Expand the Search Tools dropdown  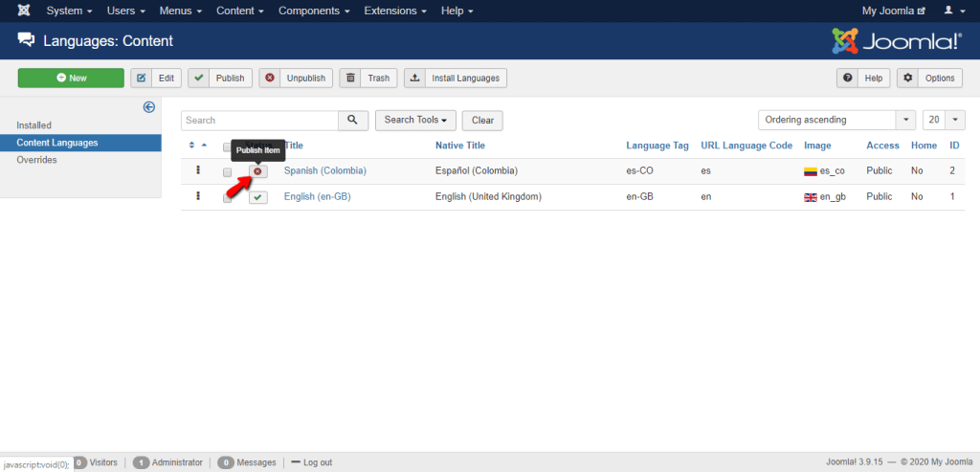tap(415, 121)
